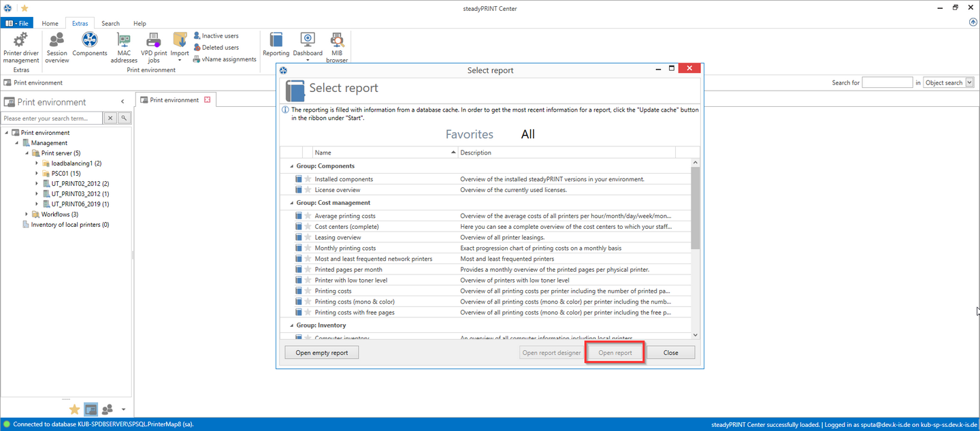Image resolution: width=980 pixels, height=431 pixels.
Task: Favorite the Printer with low toner level report
Action: 308,281
